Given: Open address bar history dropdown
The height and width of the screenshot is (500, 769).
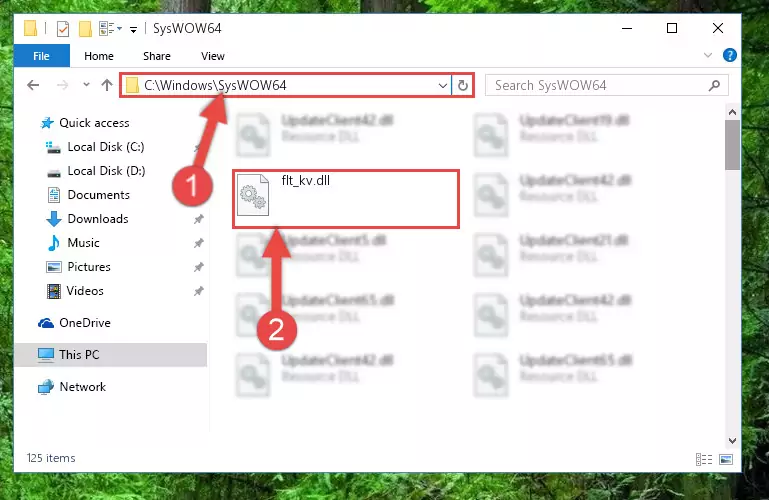Looking at the screenshot, I should 442,86.
